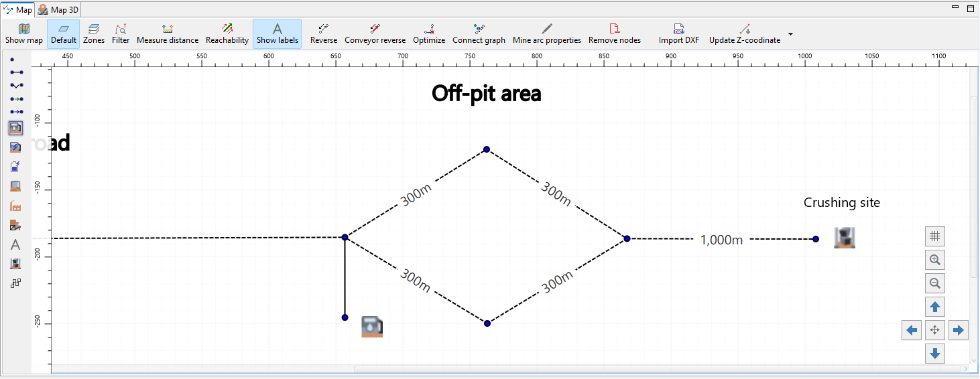Run the Optimize tool
Image resolution: width=980 pixels, height=379 pixels.
click(429, 33)
